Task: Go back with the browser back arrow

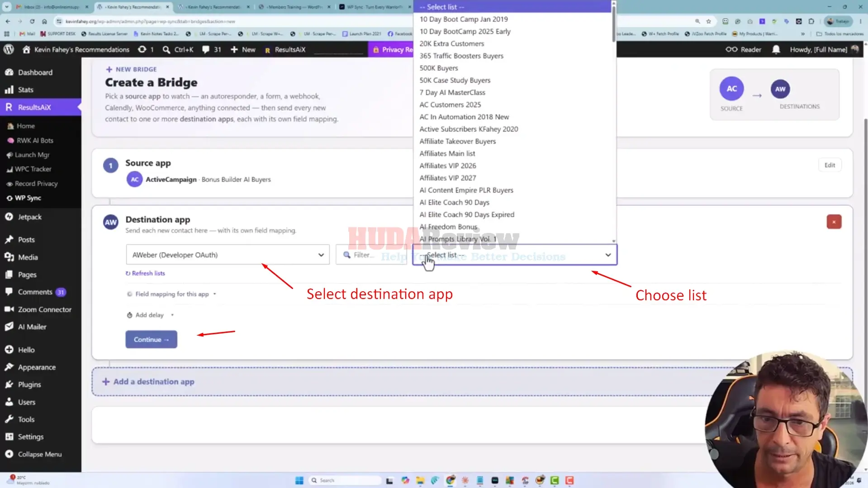Action: (x=8, y=21)
